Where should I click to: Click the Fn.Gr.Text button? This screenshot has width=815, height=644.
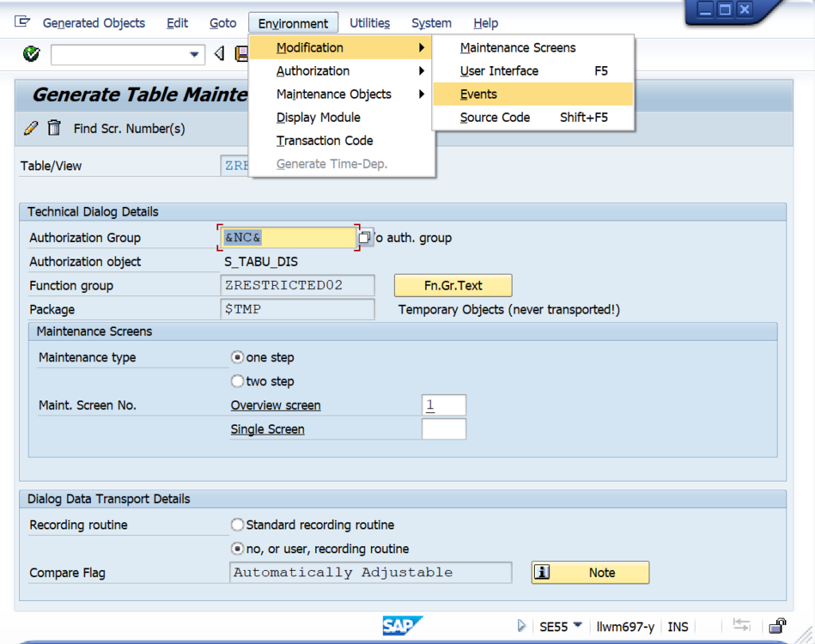452,285
